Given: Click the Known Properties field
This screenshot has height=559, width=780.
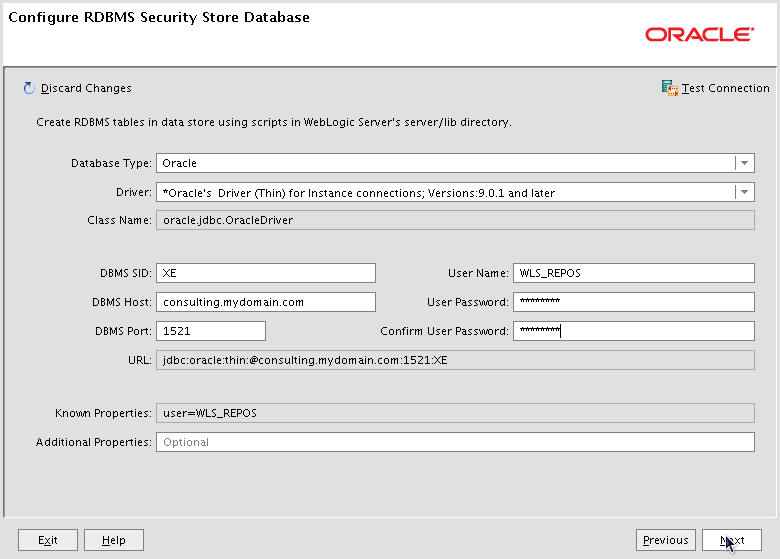Looking at the screenshot, I should click(455, 413).
